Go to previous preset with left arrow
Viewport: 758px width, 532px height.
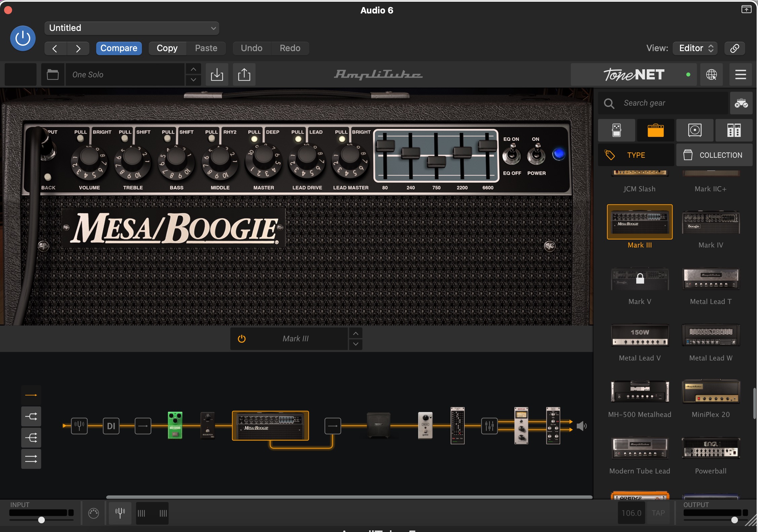55,48
